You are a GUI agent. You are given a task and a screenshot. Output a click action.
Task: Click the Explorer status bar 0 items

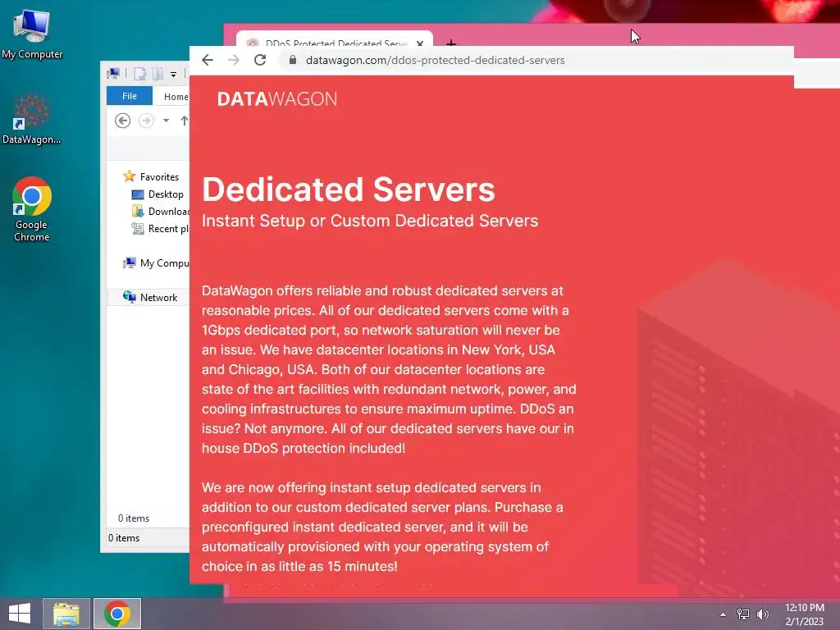coord(124,538)
